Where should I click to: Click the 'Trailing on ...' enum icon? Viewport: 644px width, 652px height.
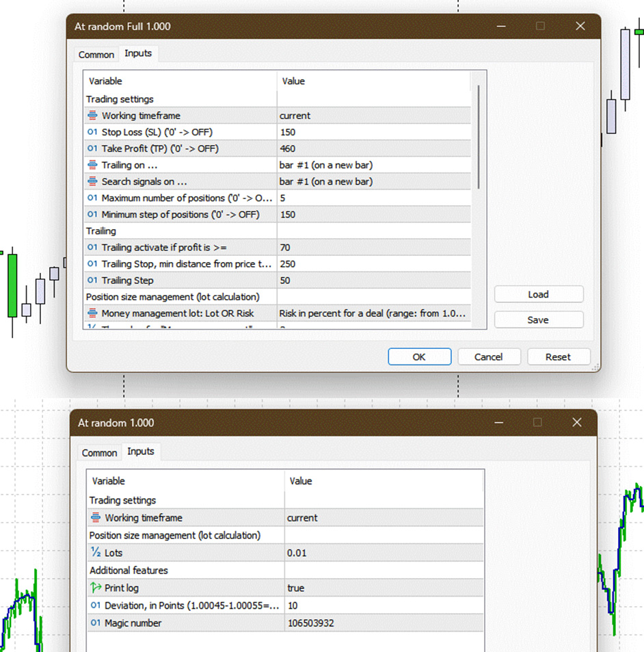pos(93,165)
